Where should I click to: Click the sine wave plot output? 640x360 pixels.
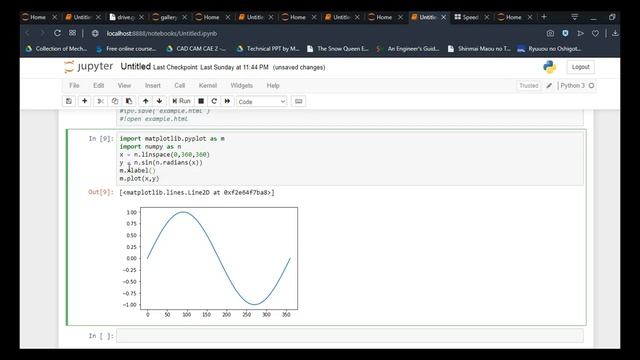click(209, 262)
